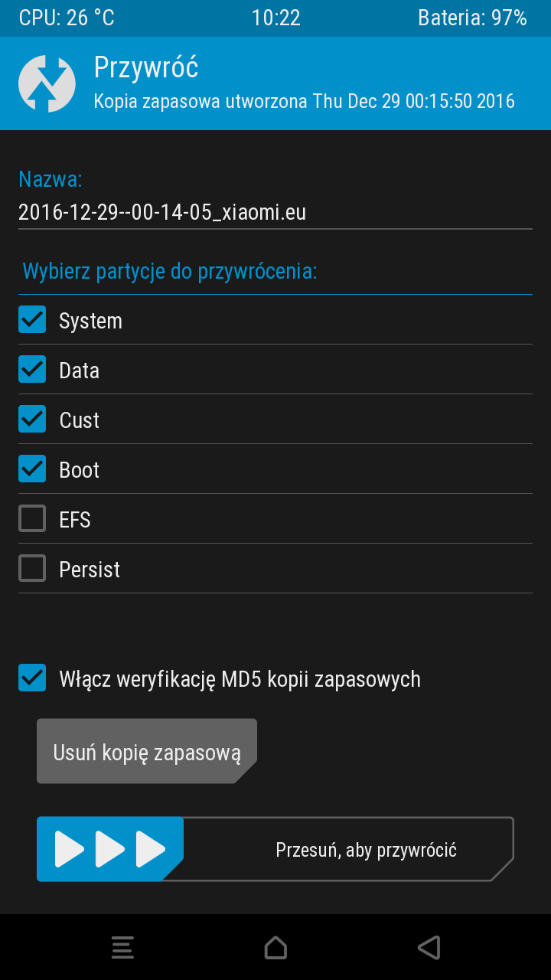The image size is (551, 980).
Task: Click the Przesuń, aby przywrócić slider
Action: click(365, 848)
